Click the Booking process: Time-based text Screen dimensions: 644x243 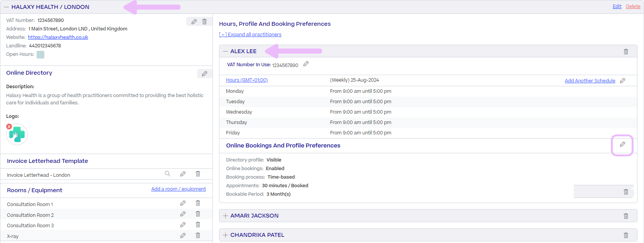[x=260, y=177]
